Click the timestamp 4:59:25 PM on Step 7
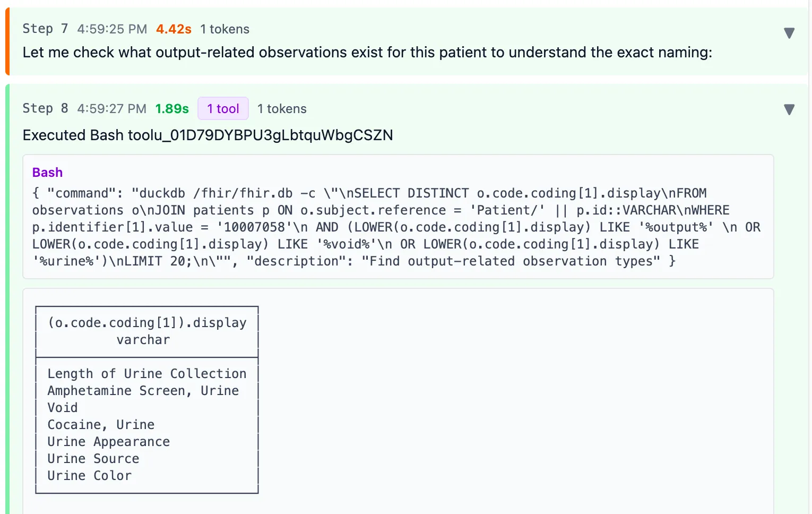This screenshot has height=514, width=812. [111, 29]
